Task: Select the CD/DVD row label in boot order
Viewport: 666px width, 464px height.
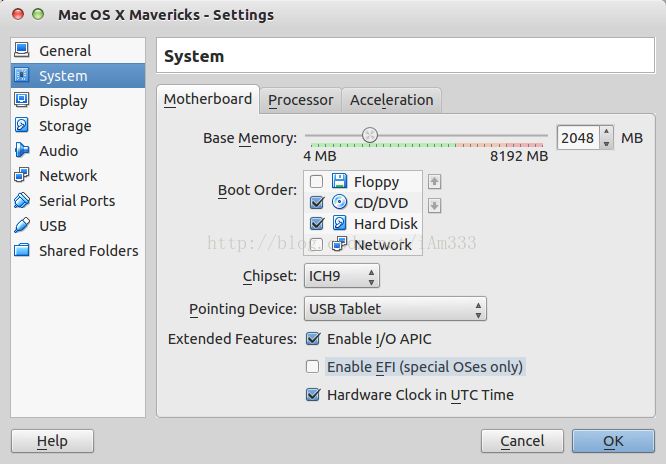Action: [381, 203]
